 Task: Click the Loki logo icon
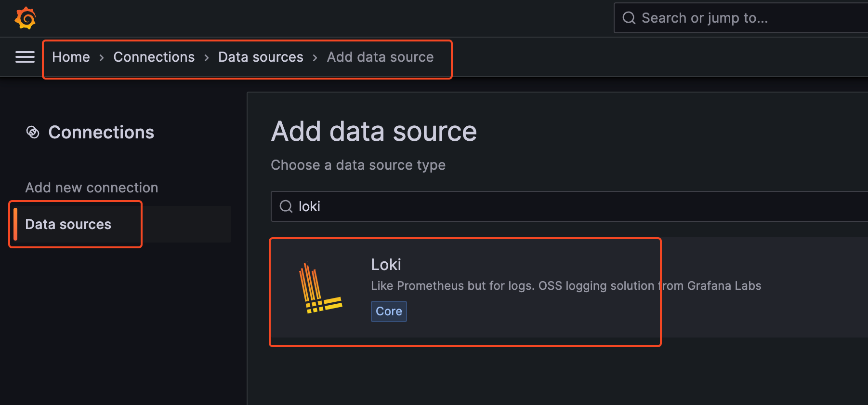320,288
